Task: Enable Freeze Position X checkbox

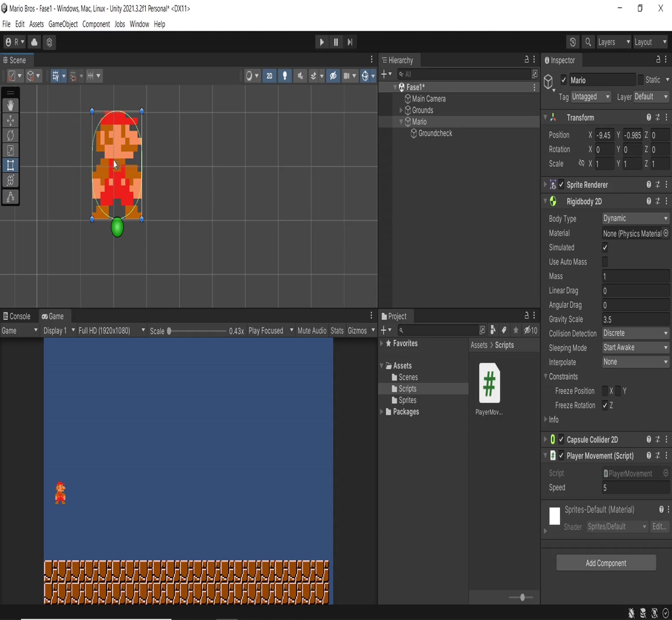Action: point(605,391)
